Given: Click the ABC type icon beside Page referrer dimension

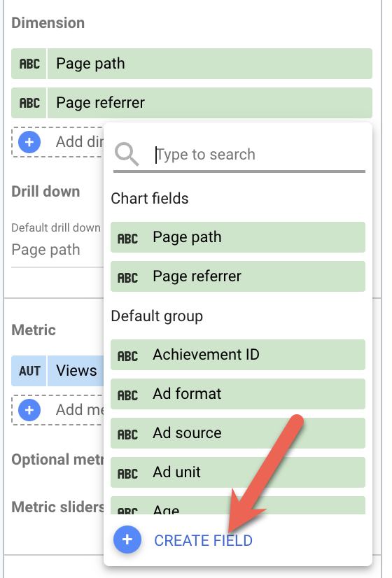Looking at the screenshot, I should coord(29,103).
